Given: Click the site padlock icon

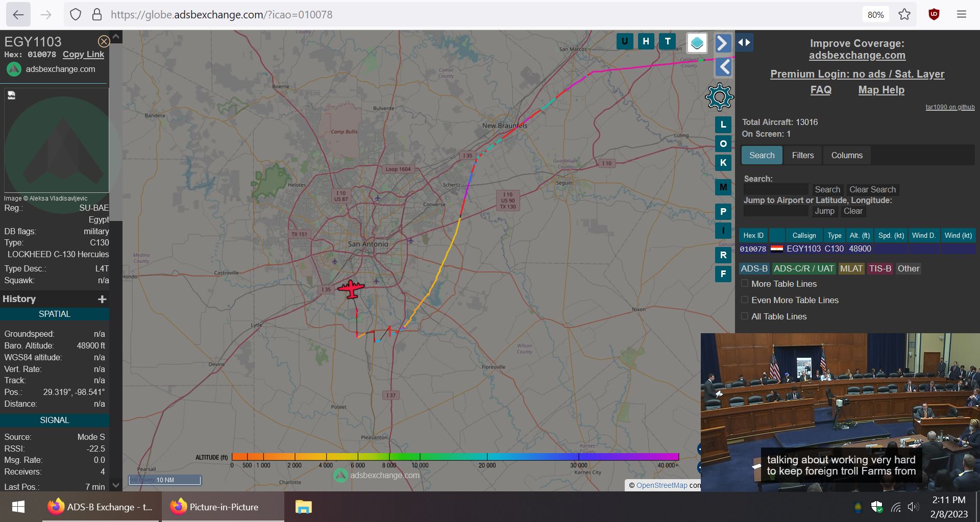Looking at the screenshot, I should [97, 14].
